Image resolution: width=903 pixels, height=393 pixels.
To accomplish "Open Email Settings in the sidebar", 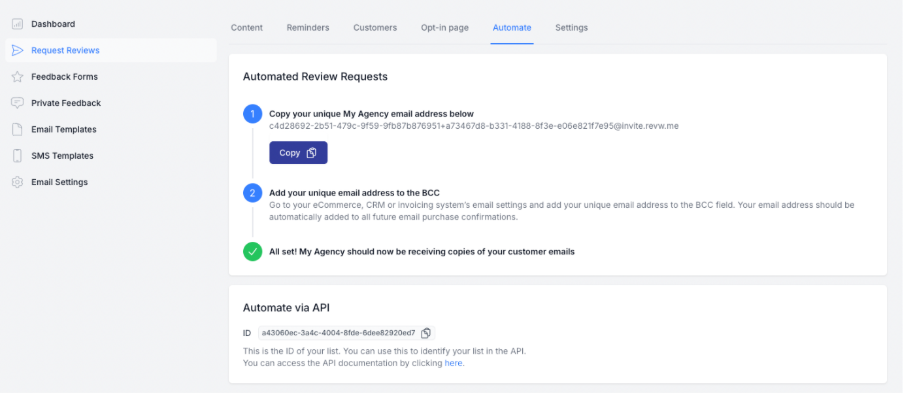I will click(x=59, y=182).
